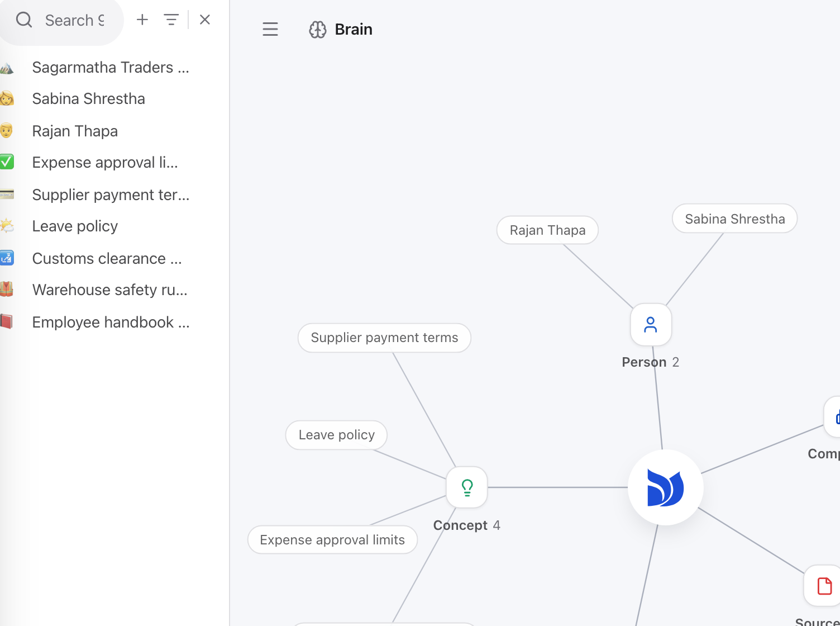Select the Sabina Shrestha graph node
Viewport: 840px width, 626px height.
tap(735, 219)
